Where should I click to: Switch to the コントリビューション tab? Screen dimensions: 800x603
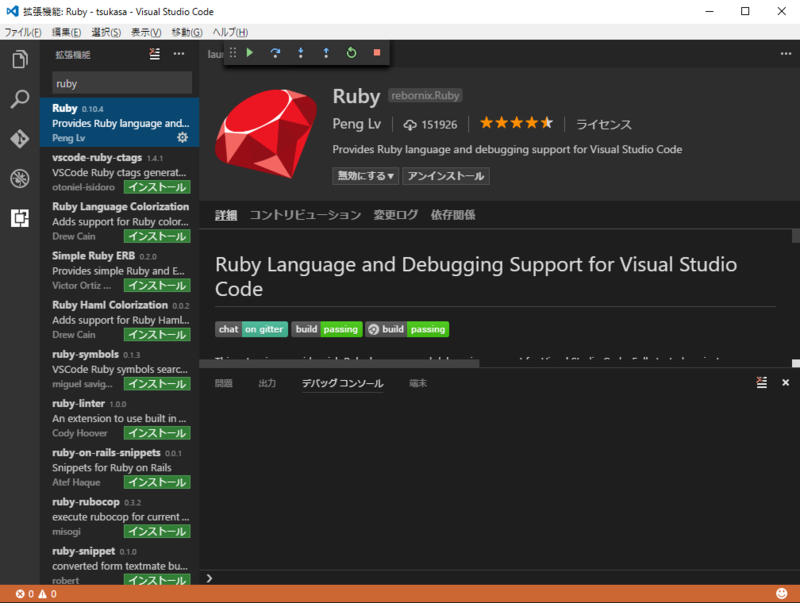point(305,215)
